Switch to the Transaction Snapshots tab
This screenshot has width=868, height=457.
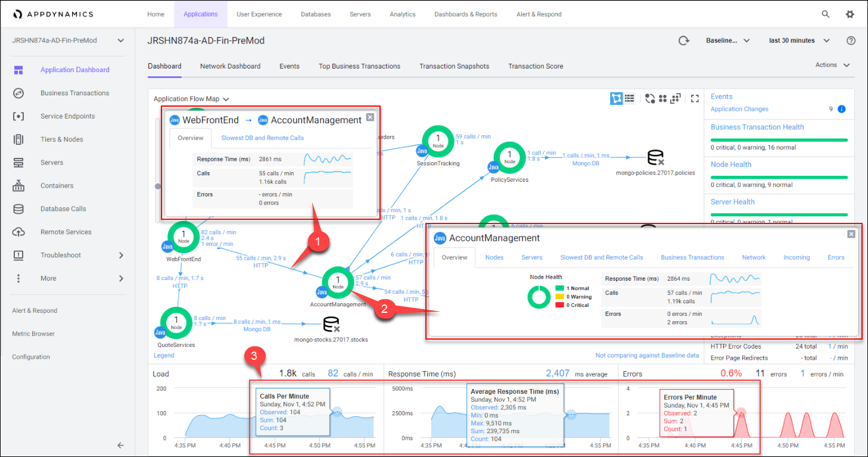454,66
